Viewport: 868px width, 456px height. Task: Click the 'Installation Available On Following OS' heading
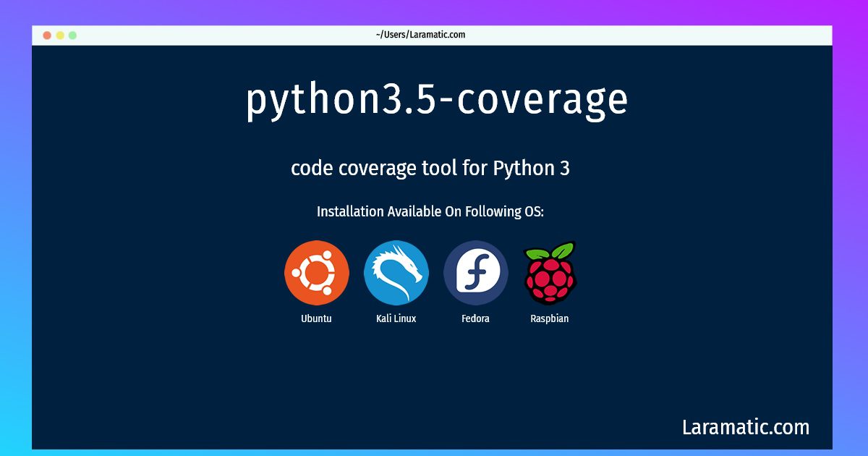[x=430, y=211]
